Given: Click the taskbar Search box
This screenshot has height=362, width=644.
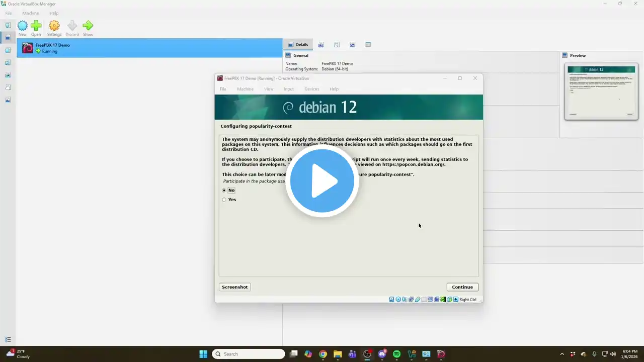Looking at the screenshot, I should coord(249,354).
